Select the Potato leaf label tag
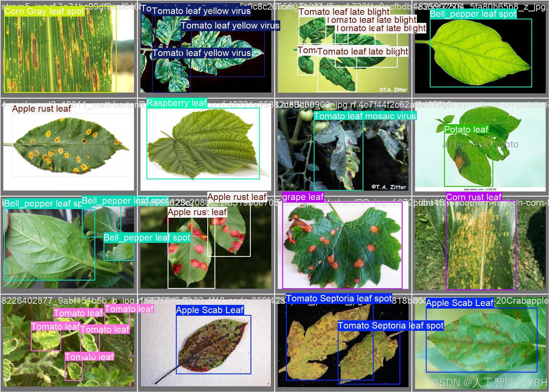This screenshot has width=549, height=392. [466, 129]
